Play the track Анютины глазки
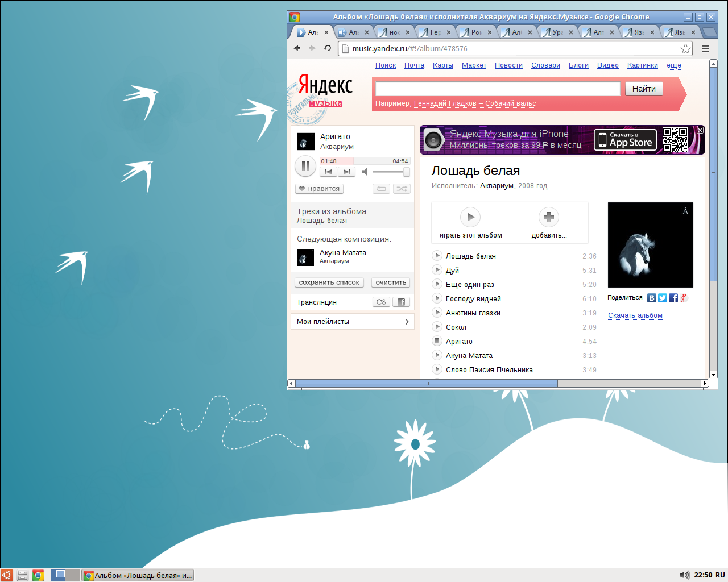728x582 pixels. tap(437, 313)
